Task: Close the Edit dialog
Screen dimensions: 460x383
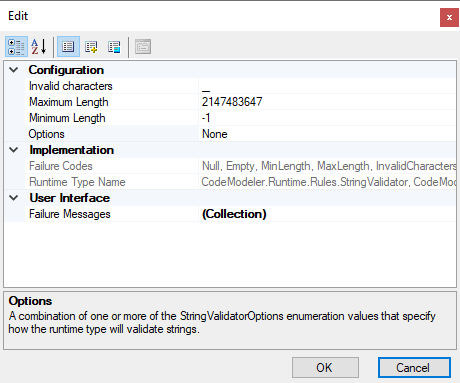Action: click(449, 18)
